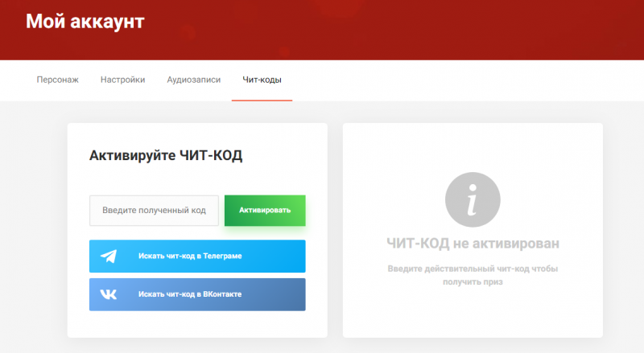Screen dimensions: 644x353
Task: Click the VK logo icon
Action: pos(109,294)
